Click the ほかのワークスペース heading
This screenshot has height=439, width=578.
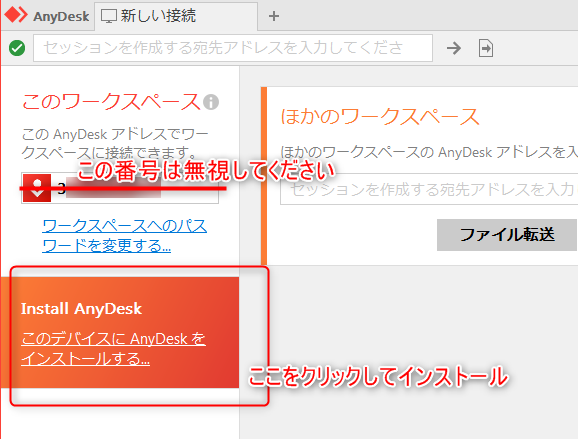click(x=380, y=116)
